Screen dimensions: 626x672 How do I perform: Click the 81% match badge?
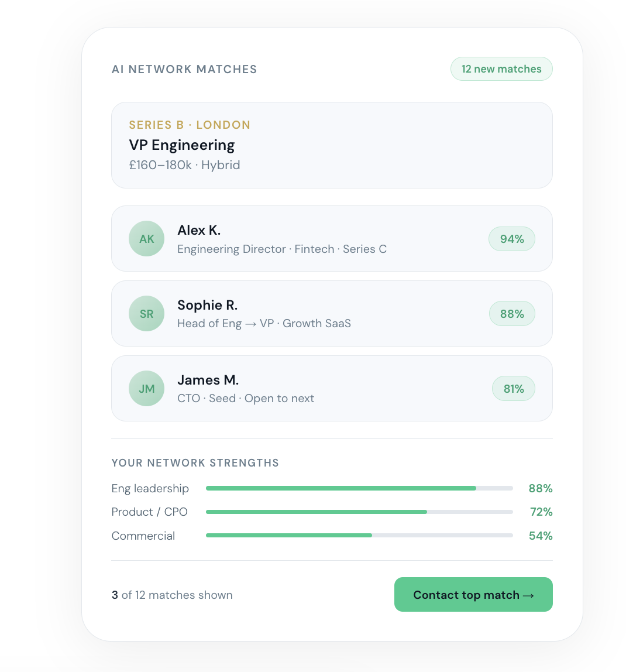tap(513, 389)
